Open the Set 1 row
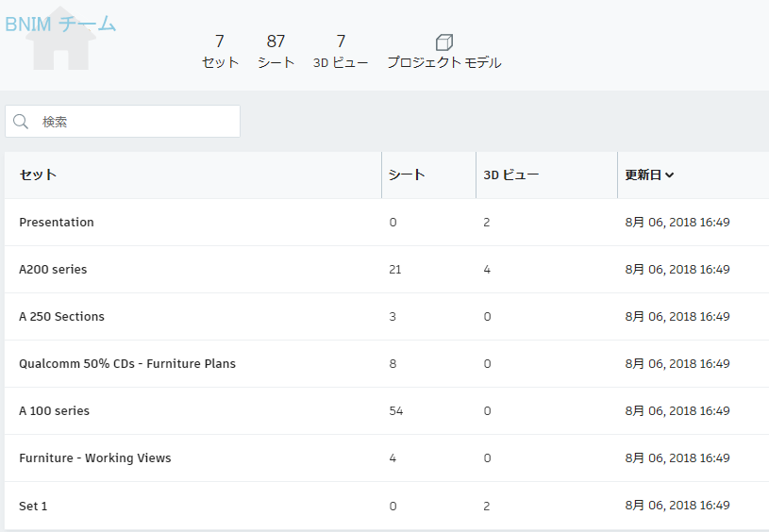 [33, 506]
